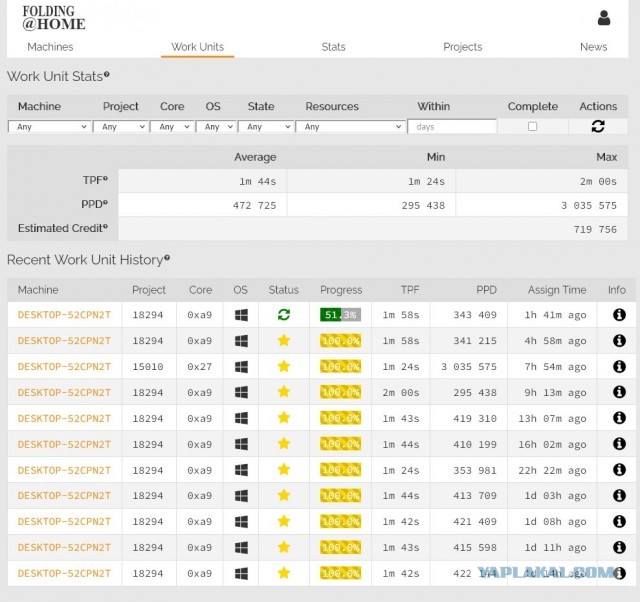
Task: Open the OS filter dropdown
Action: pyautogui.click(x=216, y=127)
